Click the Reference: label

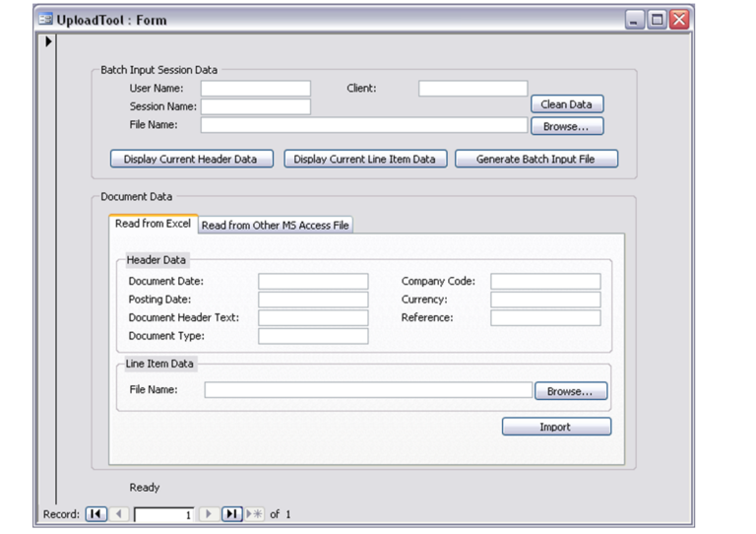tap(426, 318)
